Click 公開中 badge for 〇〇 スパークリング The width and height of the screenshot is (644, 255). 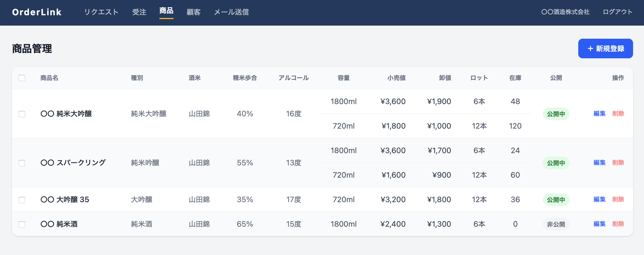coord(556,163)
